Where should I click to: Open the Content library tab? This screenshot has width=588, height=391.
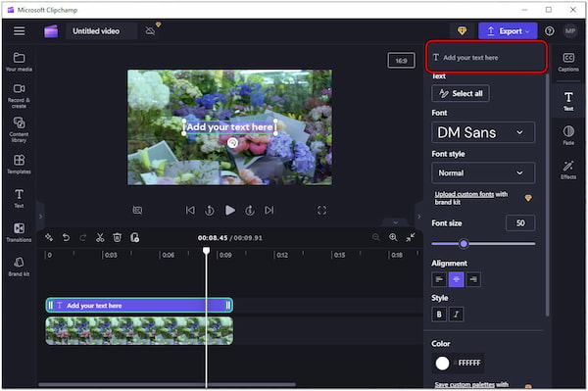pyautogui.click(x=19, y=129)
